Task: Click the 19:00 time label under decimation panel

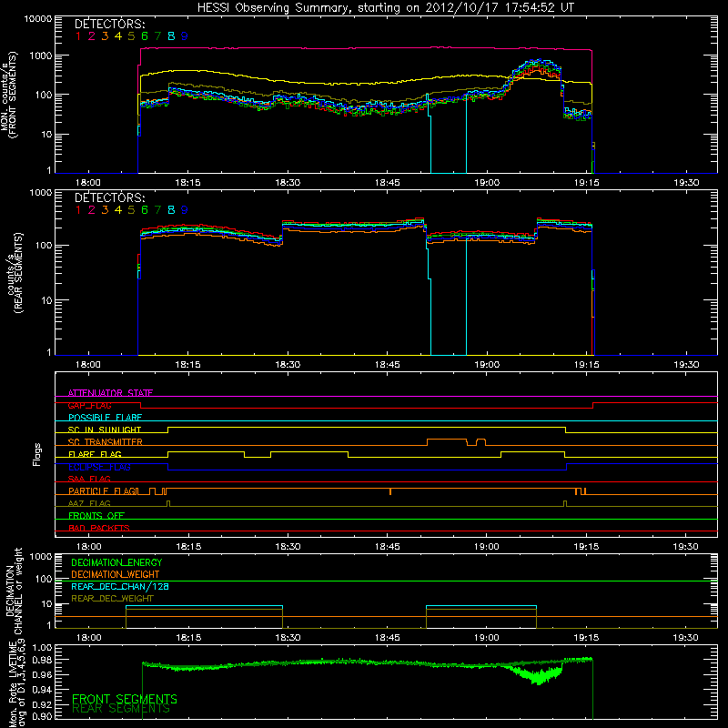Action: click(x=487, y=638)
